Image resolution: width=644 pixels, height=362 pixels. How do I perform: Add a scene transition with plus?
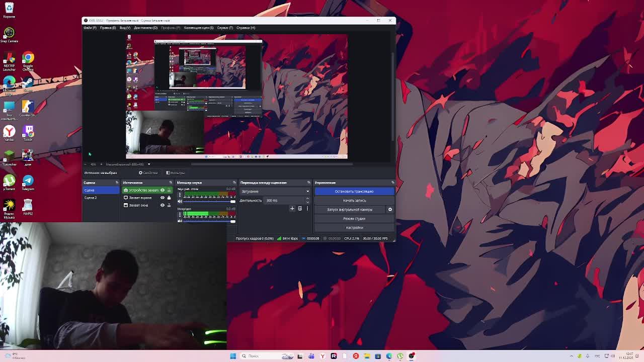point(292,208)
